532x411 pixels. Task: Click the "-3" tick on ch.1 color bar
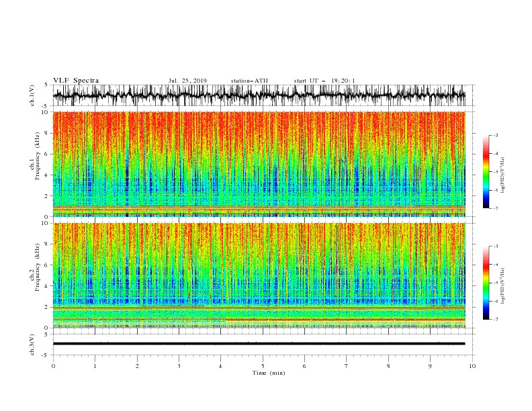(495, 135)
